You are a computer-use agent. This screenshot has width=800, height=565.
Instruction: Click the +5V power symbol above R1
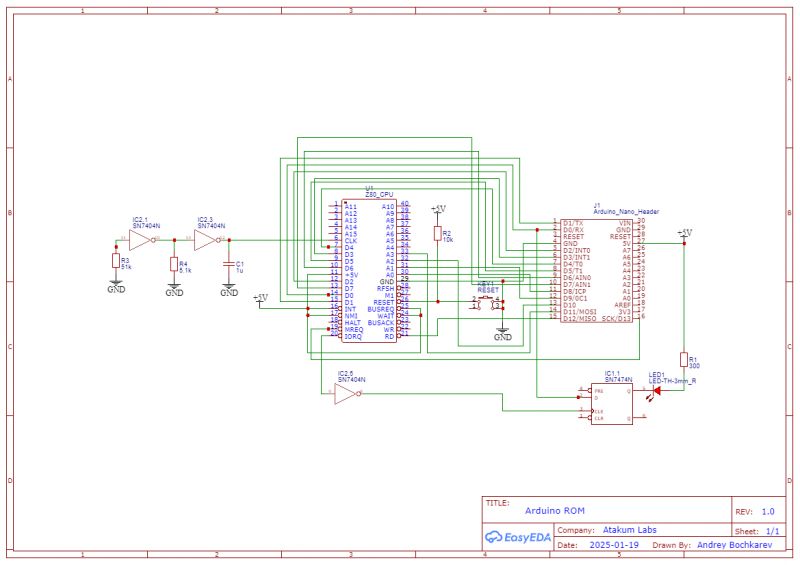(684, 234)
